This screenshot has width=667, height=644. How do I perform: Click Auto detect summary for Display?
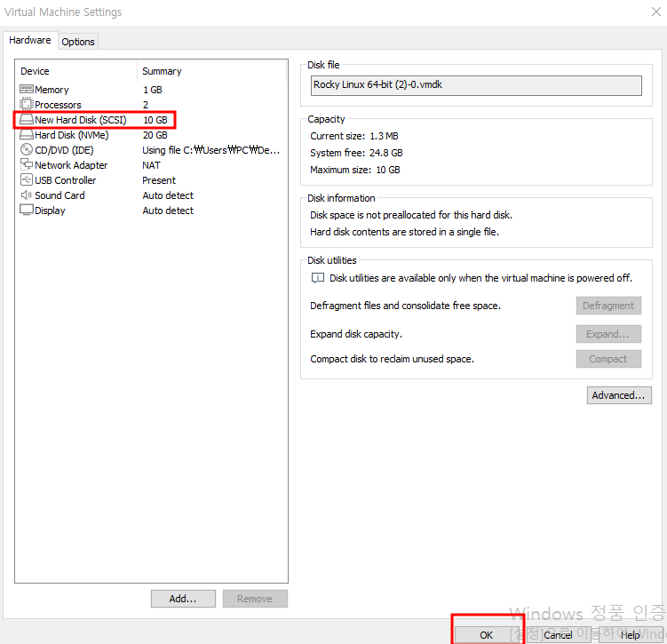tap(168, 211)
